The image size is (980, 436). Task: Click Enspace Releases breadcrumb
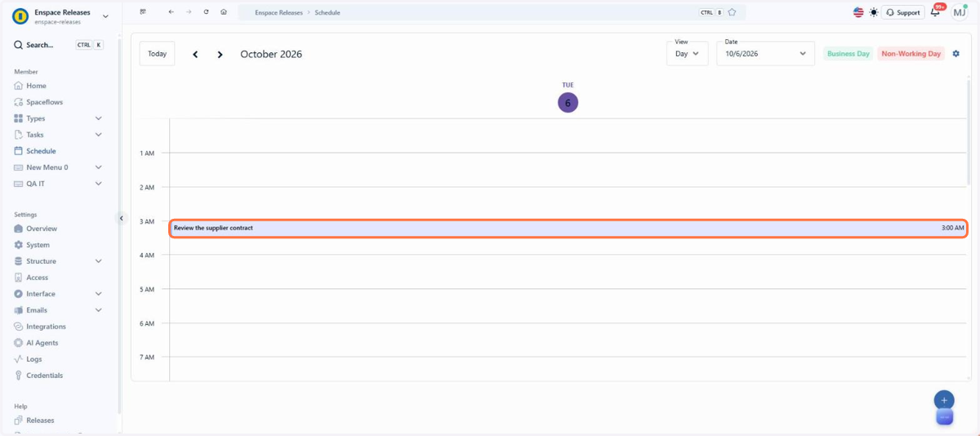coord(278,13)
